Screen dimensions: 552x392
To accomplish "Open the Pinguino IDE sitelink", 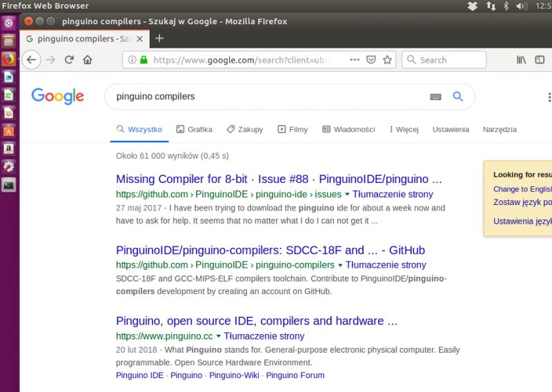I will (x=140, y=375).
